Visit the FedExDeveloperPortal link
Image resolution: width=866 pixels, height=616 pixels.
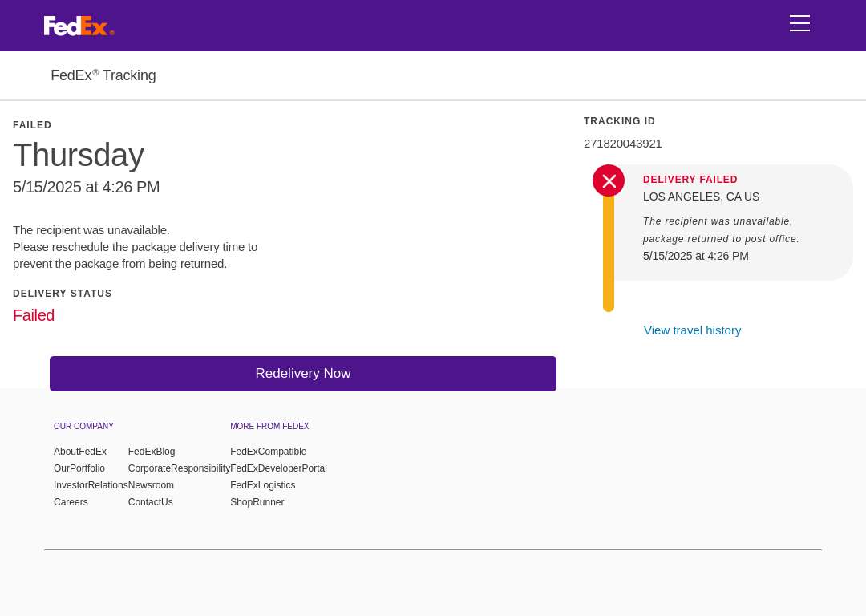coord(278,468)
